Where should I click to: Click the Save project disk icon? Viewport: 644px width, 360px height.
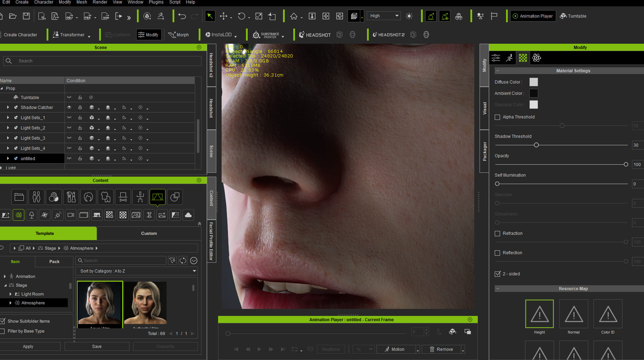click(x=26, y=16)
